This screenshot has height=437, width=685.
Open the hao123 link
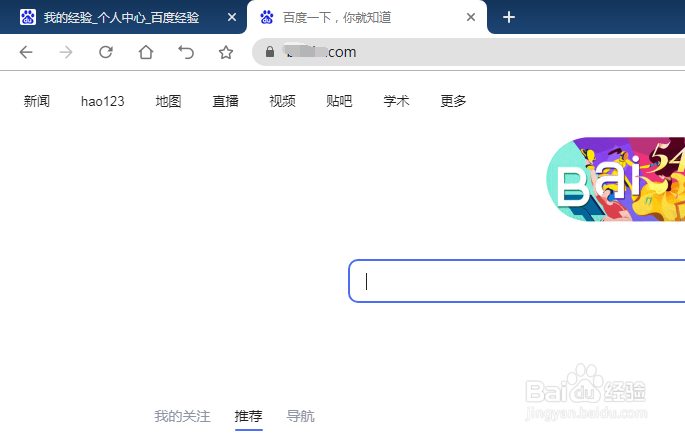103,101
